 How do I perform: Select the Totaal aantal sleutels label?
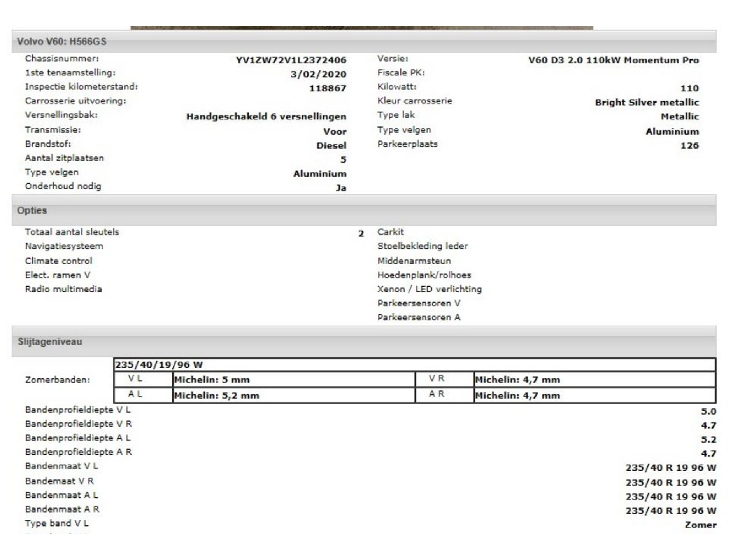pyautogui.click(x=72, y=232)
